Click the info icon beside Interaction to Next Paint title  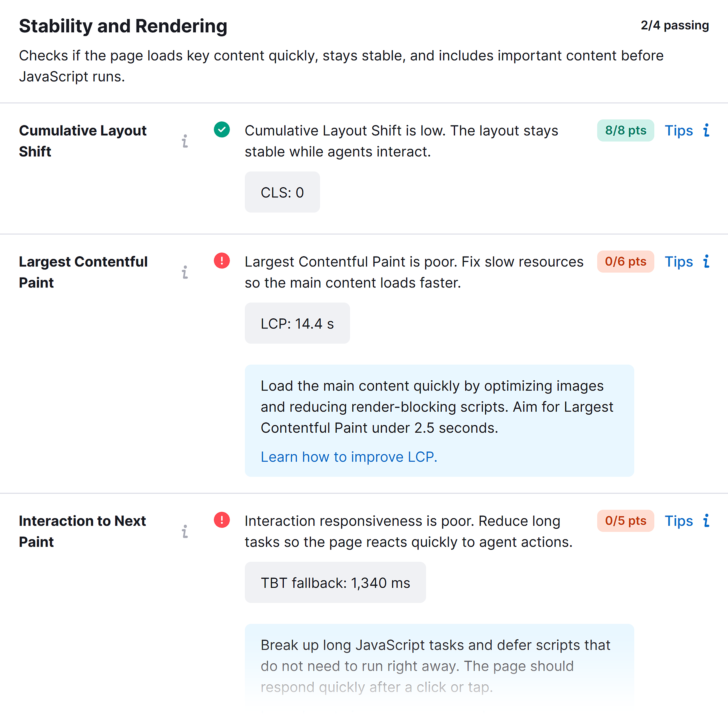tap(185, 531)
